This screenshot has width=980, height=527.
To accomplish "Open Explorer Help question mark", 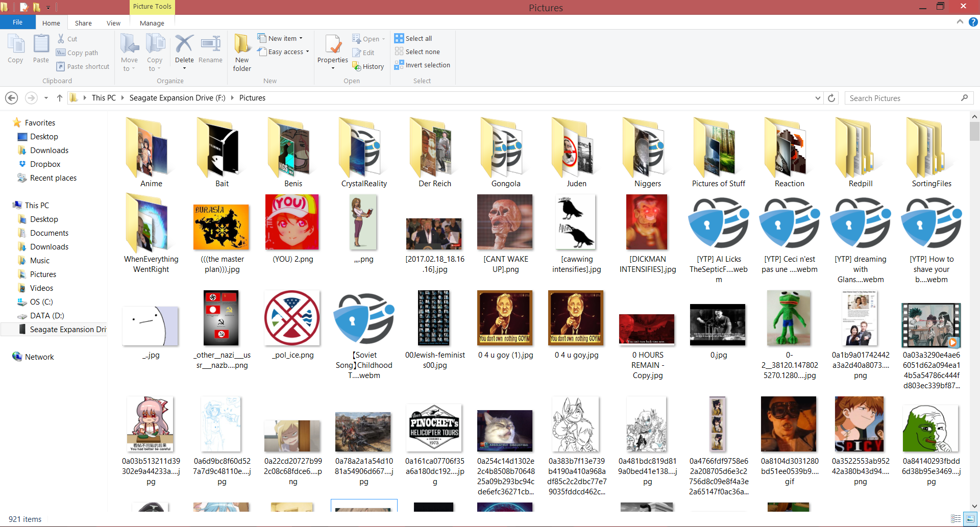I will tap(973, 22).
